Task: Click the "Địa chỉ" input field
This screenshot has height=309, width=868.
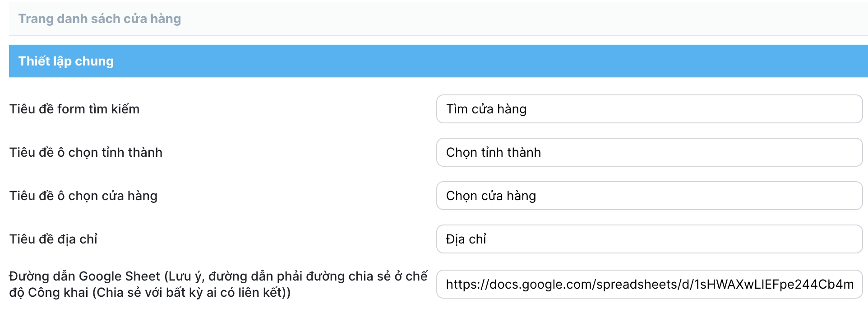Action: pyautogui.click(x=649, y=239)
